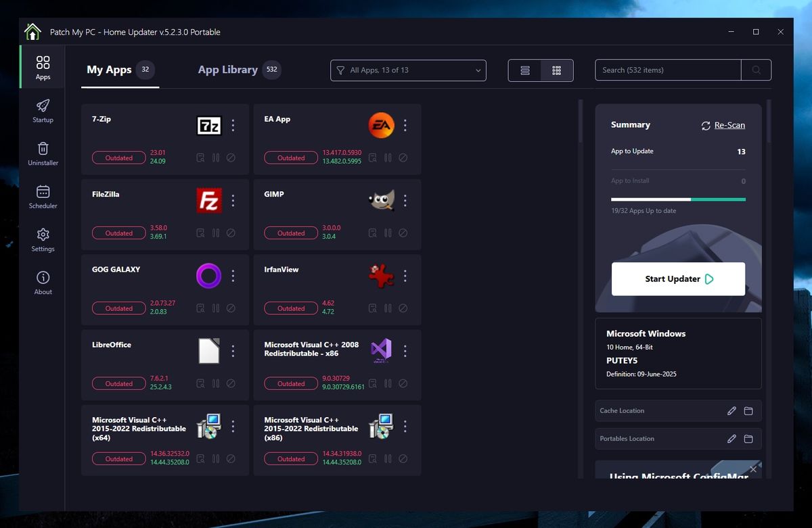Open the three-dot menu for IrfanView
Image resolution: width=812 pixels, height=528 pixels.
405,276
